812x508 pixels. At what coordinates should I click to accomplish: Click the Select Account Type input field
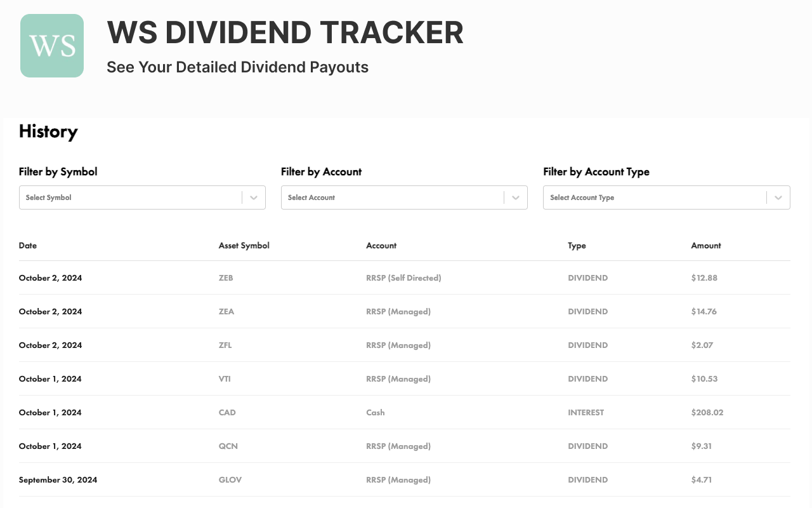point(653,197)
